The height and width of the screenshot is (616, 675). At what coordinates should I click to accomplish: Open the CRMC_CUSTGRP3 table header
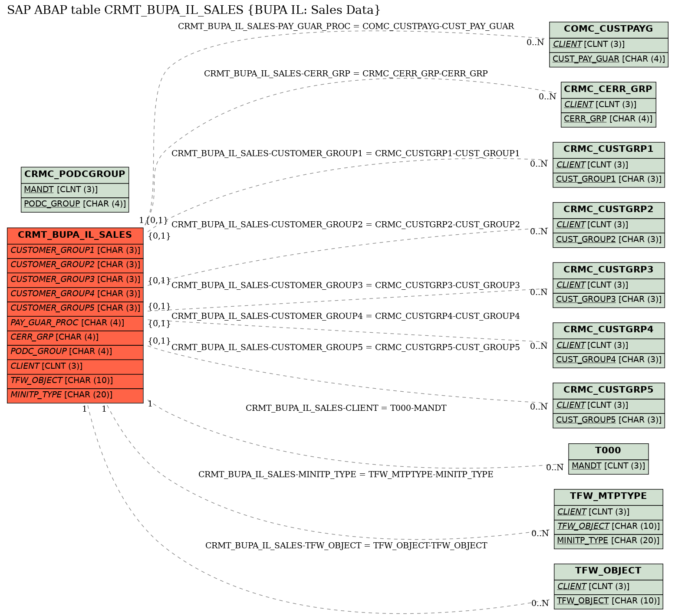(x=609, y=270)
